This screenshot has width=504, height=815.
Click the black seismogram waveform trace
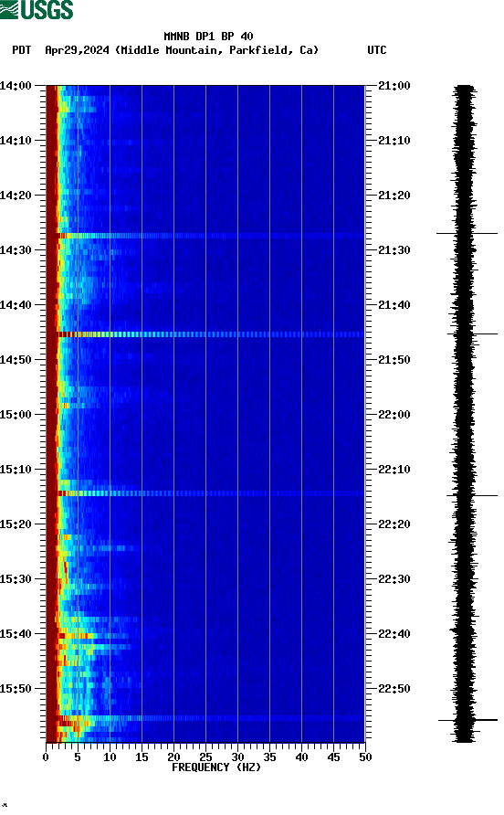coord(465,413)
